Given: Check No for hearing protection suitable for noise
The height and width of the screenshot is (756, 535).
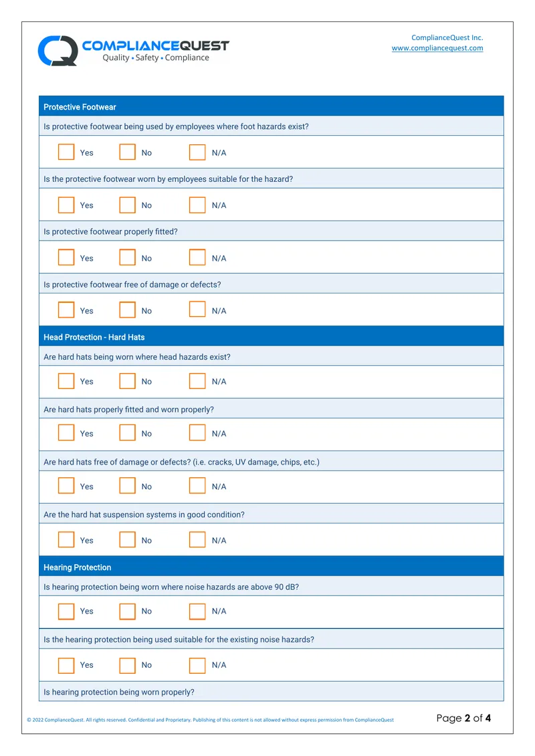Looking at the screenshot, I should coord(127,665).
